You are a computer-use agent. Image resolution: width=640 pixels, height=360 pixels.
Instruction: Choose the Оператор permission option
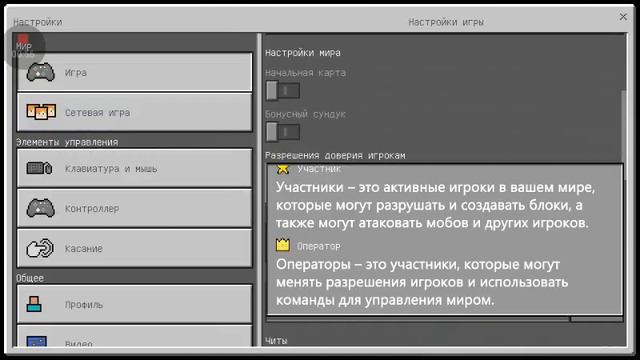click(x=444, y=274)
